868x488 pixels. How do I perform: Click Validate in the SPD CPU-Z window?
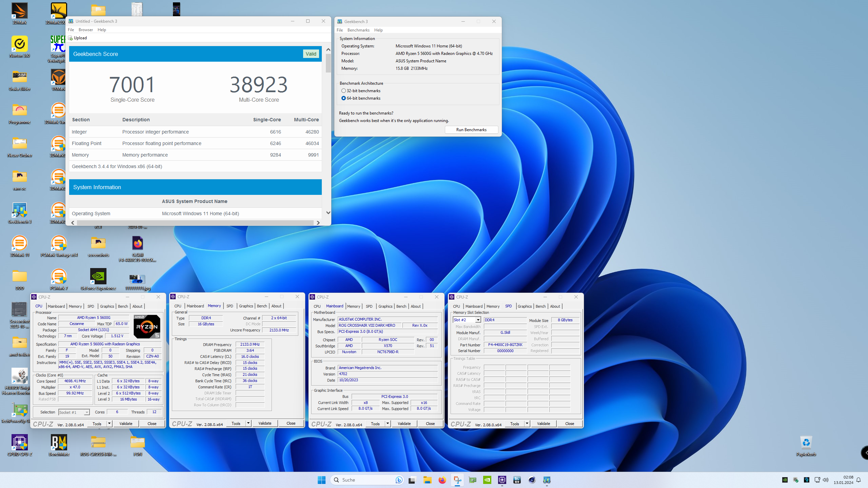[544, 424]
